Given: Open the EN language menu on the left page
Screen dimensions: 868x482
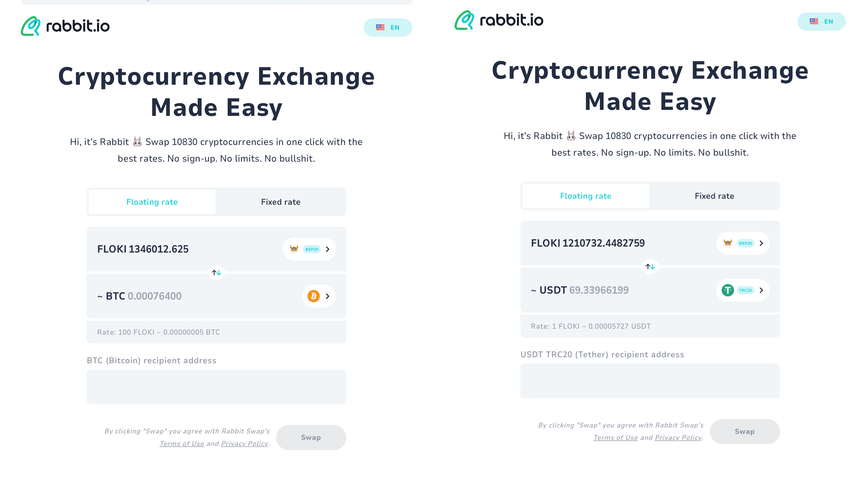Looking at the screenshot, I should click(388, 27).
